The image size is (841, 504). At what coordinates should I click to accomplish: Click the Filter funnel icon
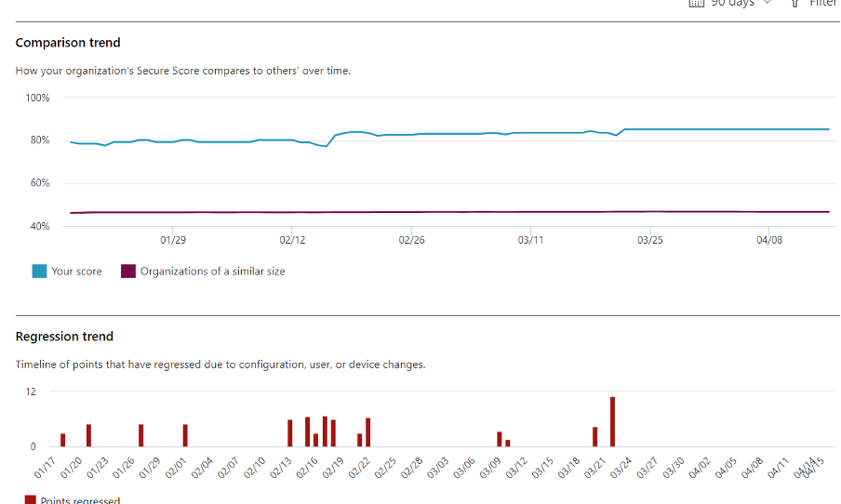795,4
